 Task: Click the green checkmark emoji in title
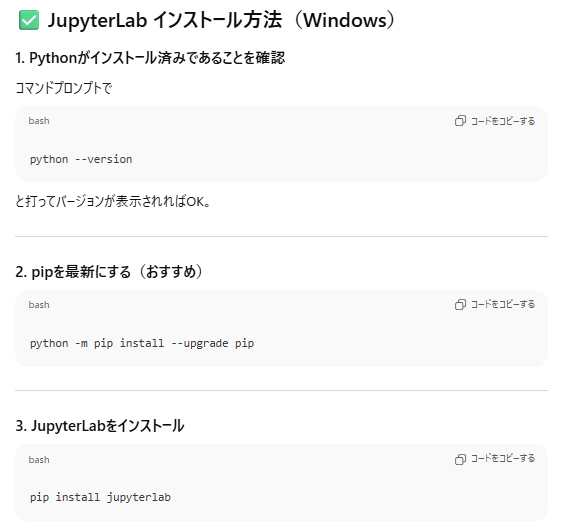[x=29, y=20]
